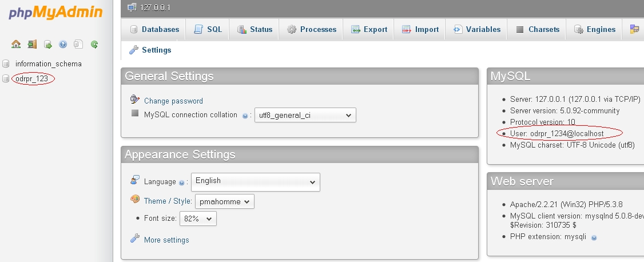Click the Apache/2.2.21 (Win32) PHP/5.3.8 line

[x=566, y=204]
